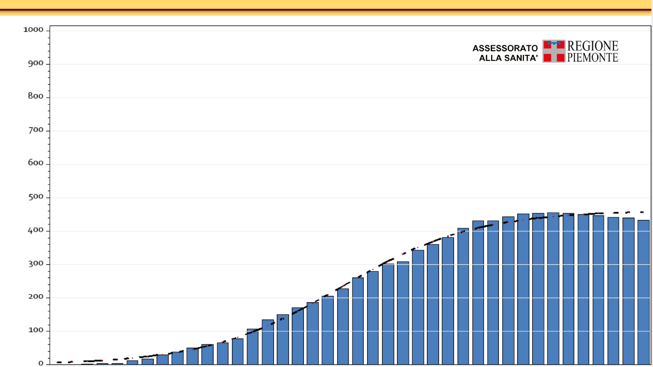The height and width of the screenshot is (367, 653).
Task: Select the "500" y-axis label
Action: click(x=36, y=197)
